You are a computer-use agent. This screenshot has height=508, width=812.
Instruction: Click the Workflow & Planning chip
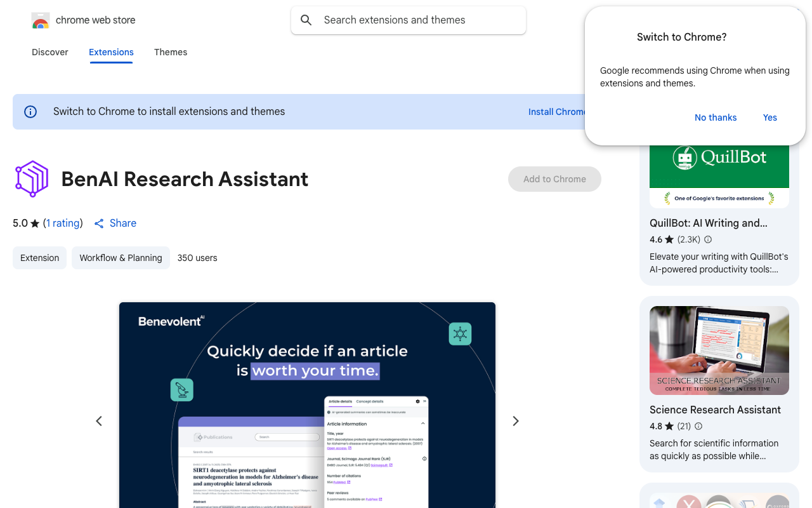pos(121,258)
